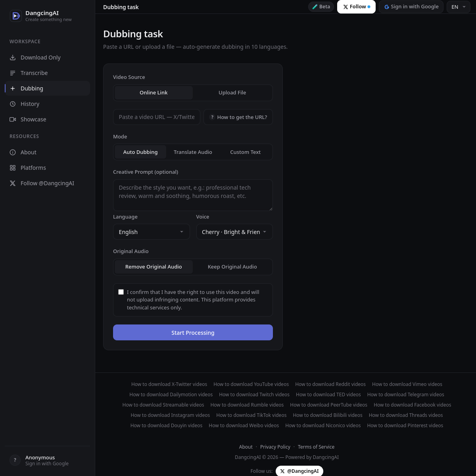The height and width of the screenshot is (476, 476).
Task: Open How to download X-Twitter videos link
Action: click(169, 384)
